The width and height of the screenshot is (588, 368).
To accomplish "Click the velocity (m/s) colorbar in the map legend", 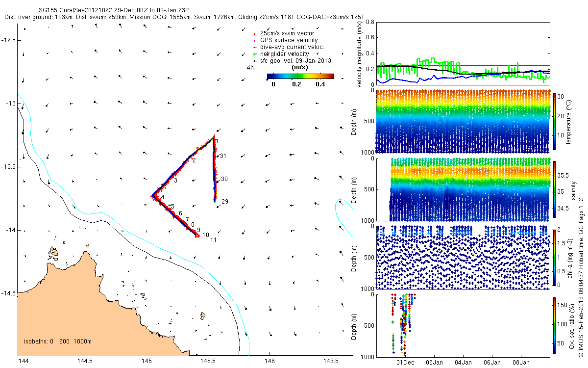I will 300,77.
